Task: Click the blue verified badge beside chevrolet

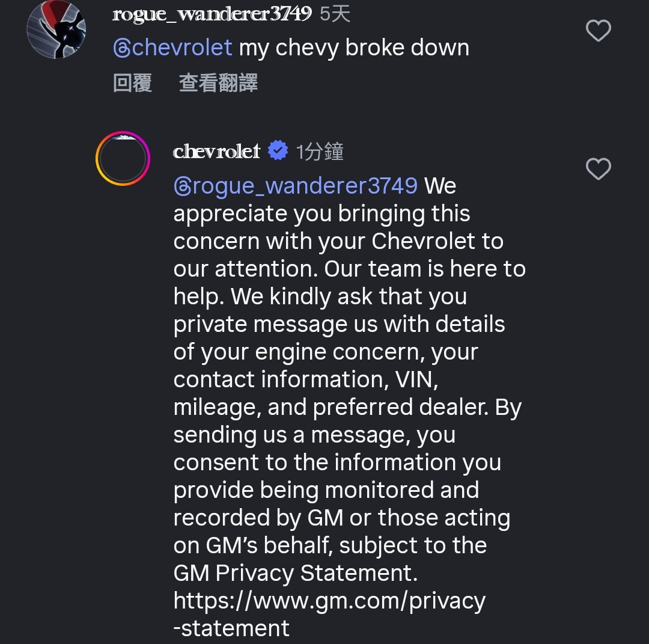Action: point(278,151)
